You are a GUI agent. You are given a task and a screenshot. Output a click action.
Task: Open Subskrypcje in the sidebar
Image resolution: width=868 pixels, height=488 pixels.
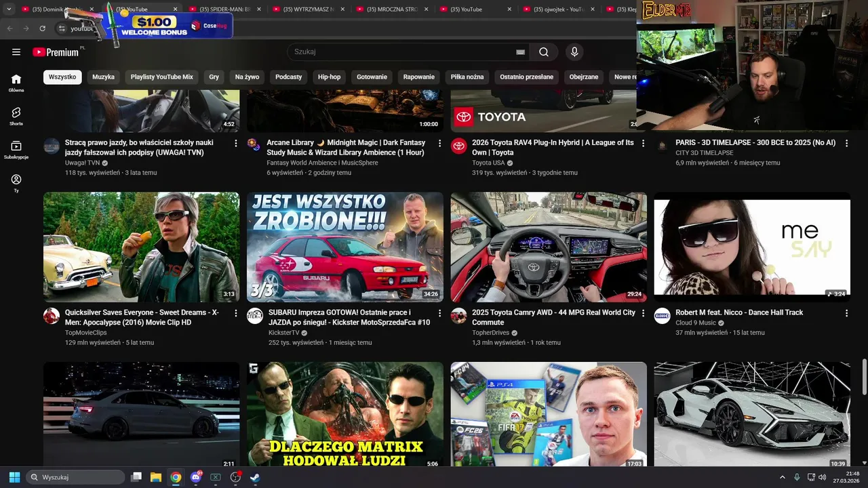(x=16, y=150)
